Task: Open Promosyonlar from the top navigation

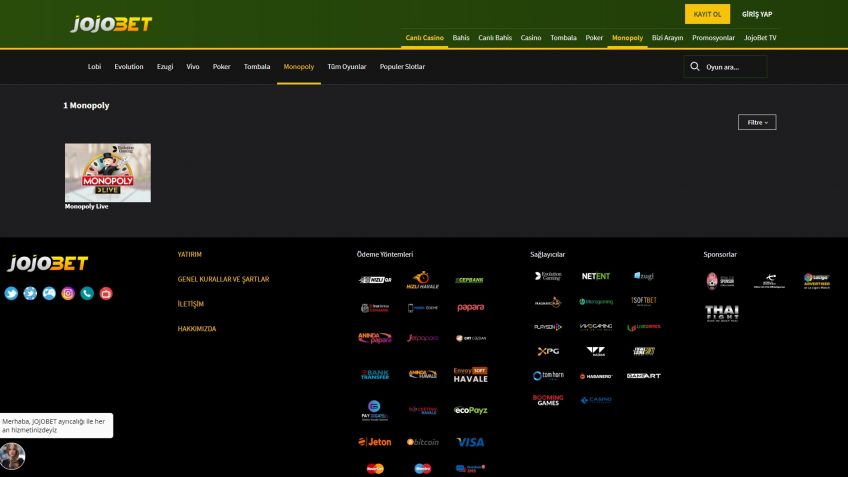Action: click(x=713, y=37)
